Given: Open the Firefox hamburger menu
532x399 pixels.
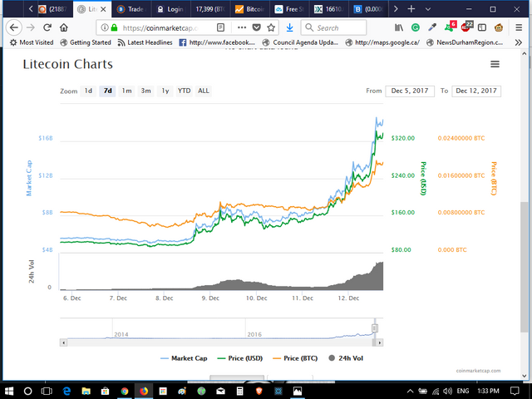Looking at the screenshot, I should [x=519, y=27].
